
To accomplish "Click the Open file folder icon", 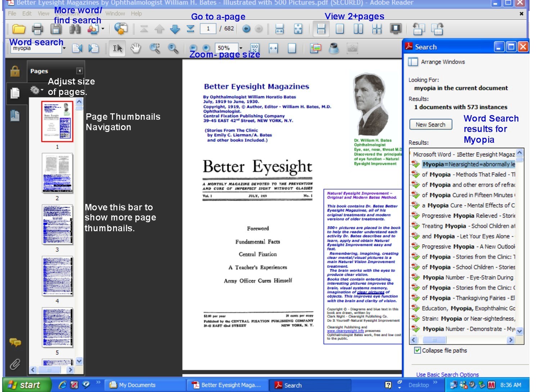I will pyautogui.click(x=19, y=29).
